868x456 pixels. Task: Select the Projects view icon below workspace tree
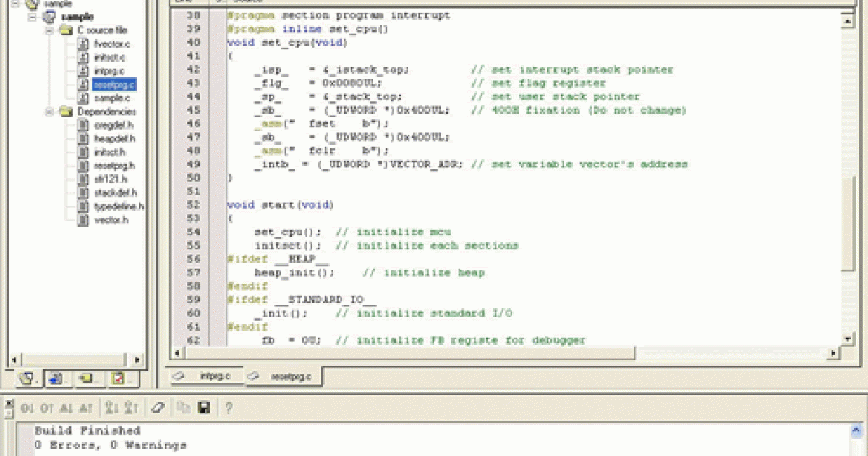tap(26, 376)
